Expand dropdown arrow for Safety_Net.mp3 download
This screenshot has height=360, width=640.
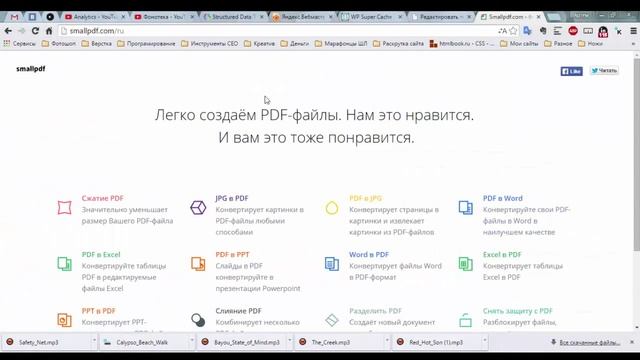[x=94, y=340]
